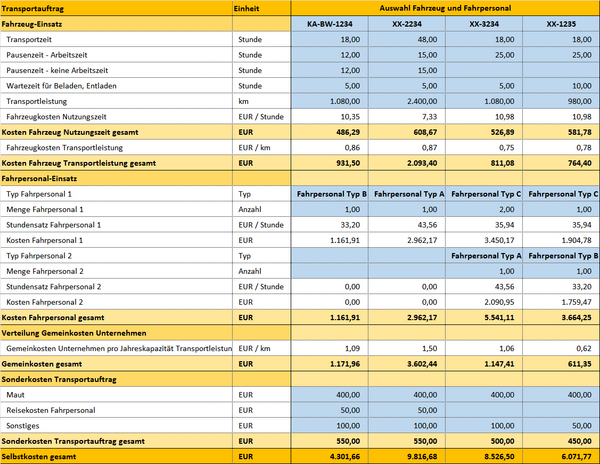Screen dimensions: 600x464
Task: Select the KA-BW-1234 vehicle header cell
Action: click(x=329, y=24)
